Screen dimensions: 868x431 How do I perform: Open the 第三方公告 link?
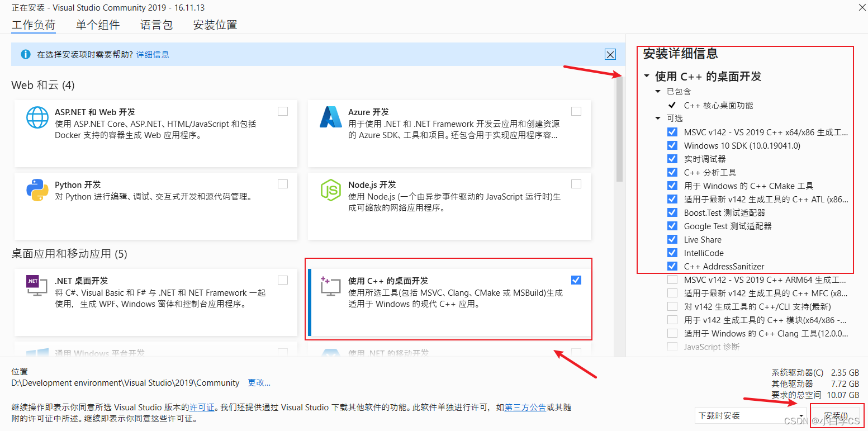[x=525, y=408]
